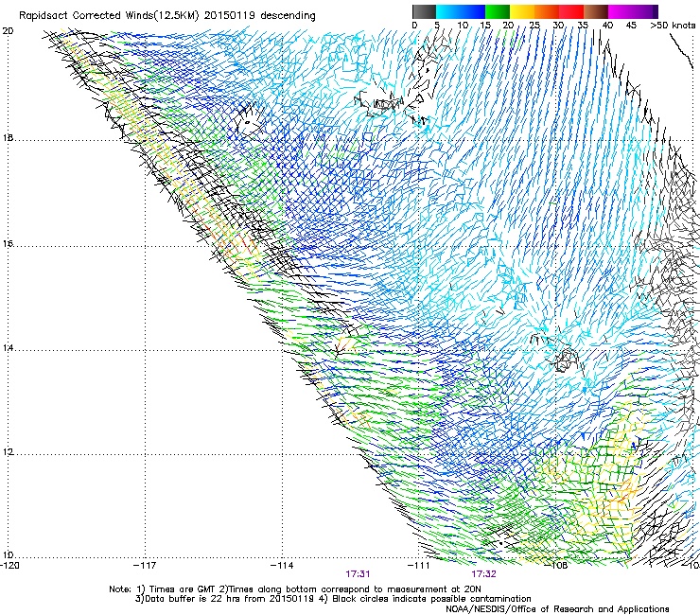Click the longitude axis label '-111'

(419, 566)
